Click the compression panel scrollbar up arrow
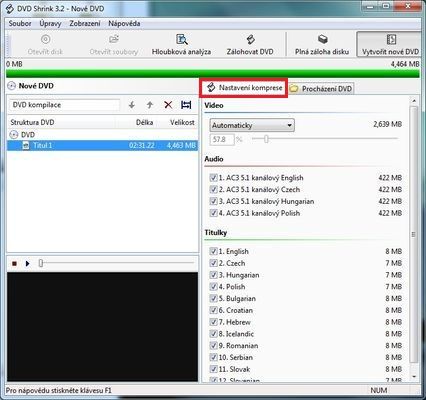This screenshot has width=426, height=400. pyautogui.click(x=414, y=100)
